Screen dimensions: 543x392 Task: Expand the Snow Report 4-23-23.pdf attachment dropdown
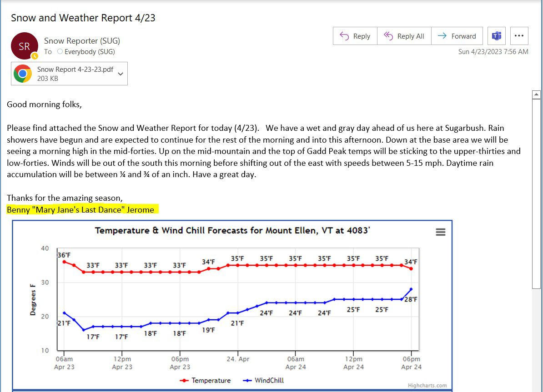point(120,73)
